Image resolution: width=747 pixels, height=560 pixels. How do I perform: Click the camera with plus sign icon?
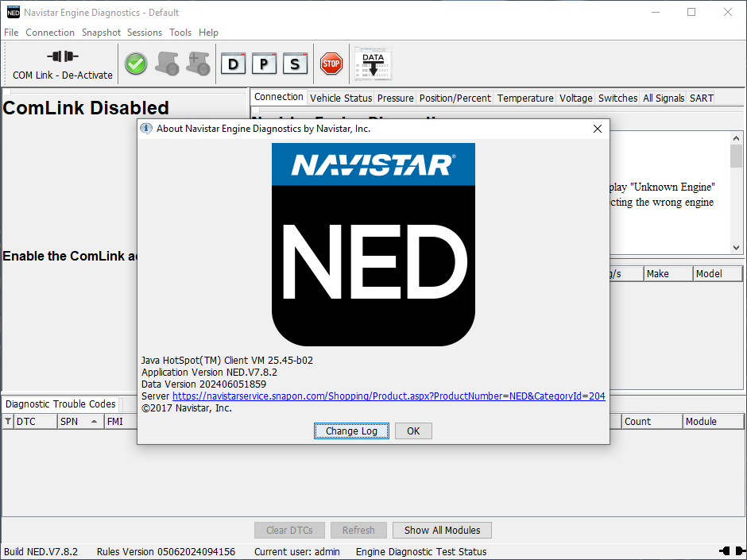coord(198,64)
